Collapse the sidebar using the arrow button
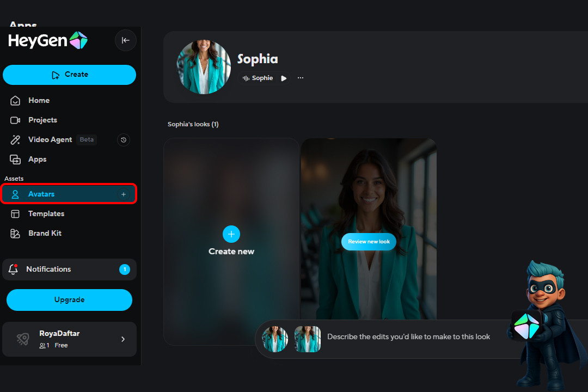Screen dimensions: 588x392 coord(125,40)
